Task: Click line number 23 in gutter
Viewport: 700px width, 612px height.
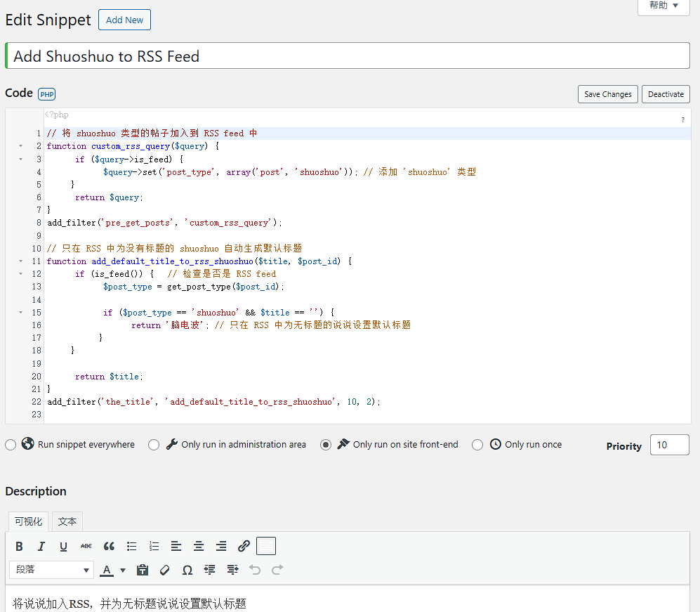Action: 37,415
